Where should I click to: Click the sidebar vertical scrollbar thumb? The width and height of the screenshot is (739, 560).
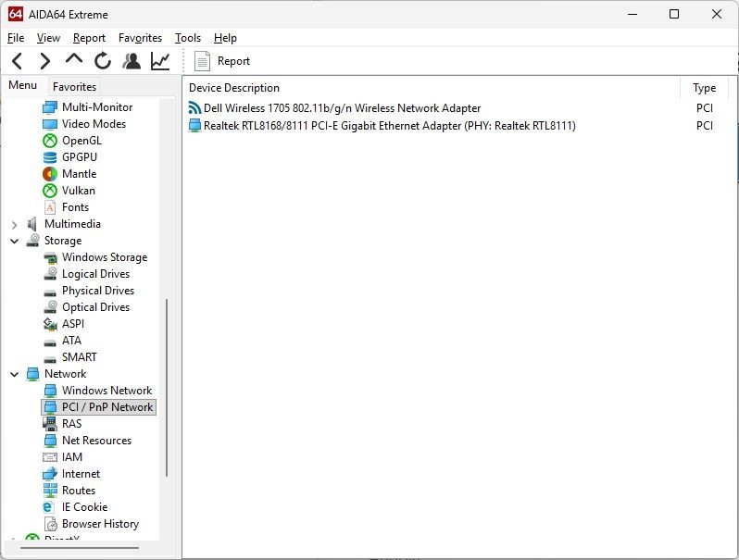point(167,388)
